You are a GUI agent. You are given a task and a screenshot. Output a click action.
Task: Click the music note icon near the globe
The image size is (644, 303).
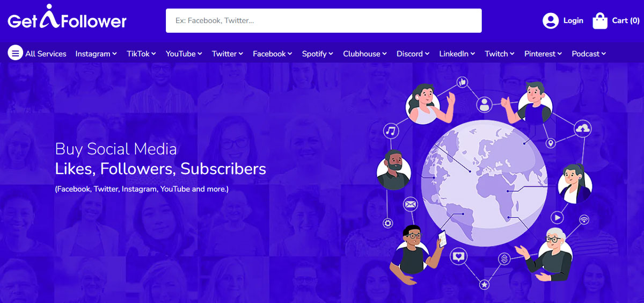pyautogui.click(x=391, y=131)
